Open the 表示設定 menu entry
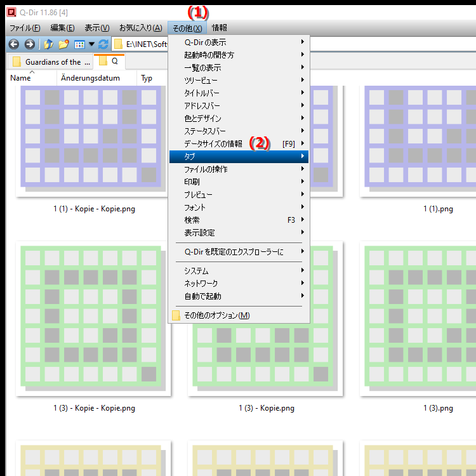The height and width of the screenshot is (476, 476). [239, 233]
